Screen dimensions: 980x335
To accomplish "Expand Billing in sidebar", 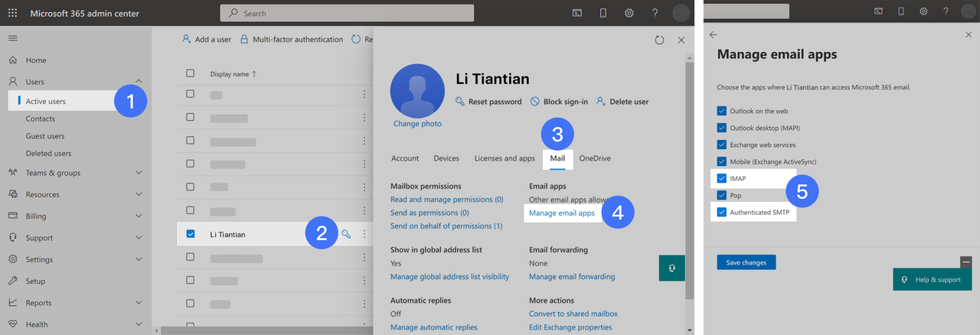I will 139,216.
